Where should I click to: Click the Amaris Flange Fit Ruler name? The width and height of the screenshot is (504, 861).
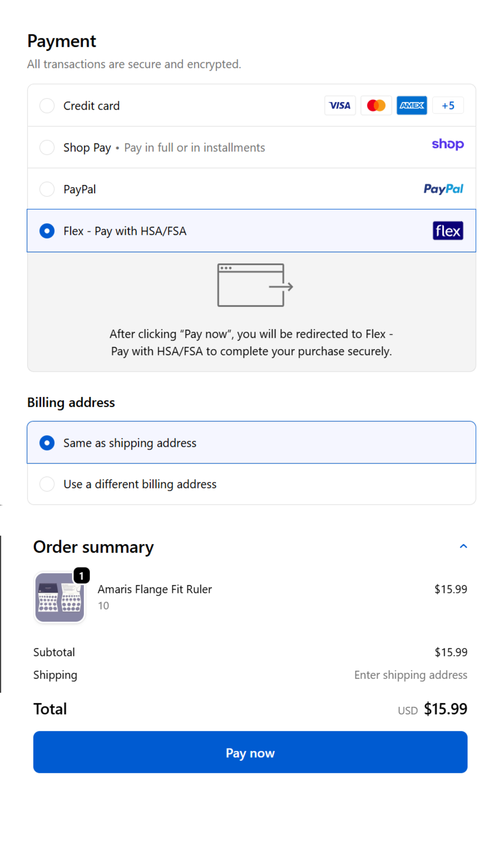tap(155, 589)
